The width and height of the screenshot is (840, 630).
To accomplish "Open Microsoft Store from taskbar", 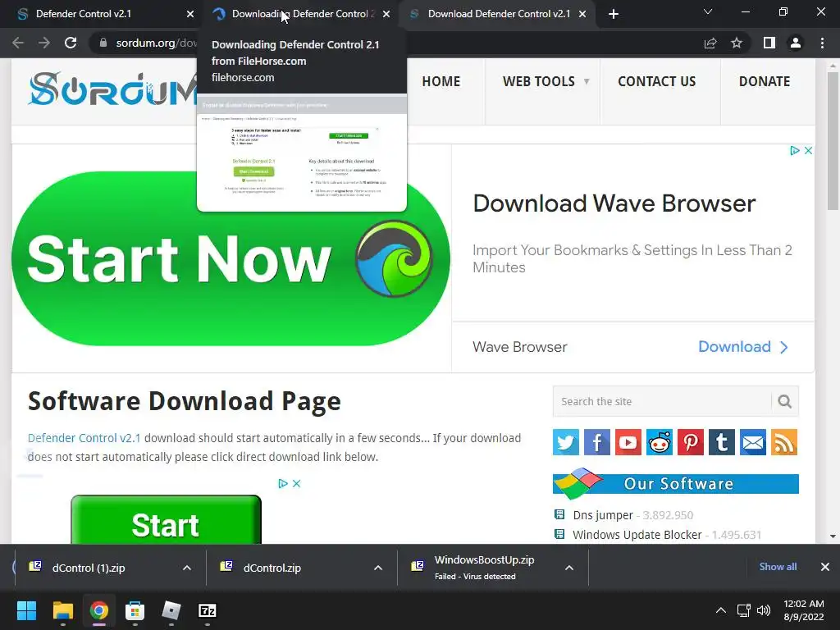I will tap(135, 610).
